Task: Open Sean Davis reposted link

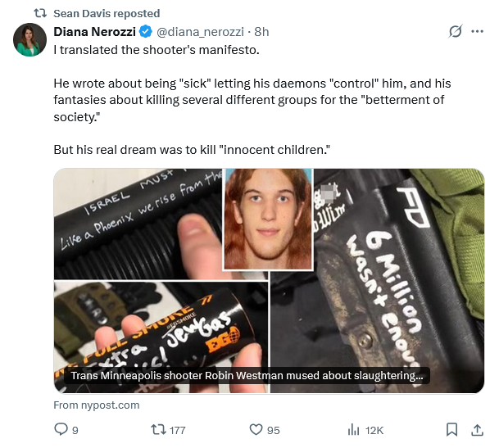Action: pyautogui.click(x=107, y=13)
